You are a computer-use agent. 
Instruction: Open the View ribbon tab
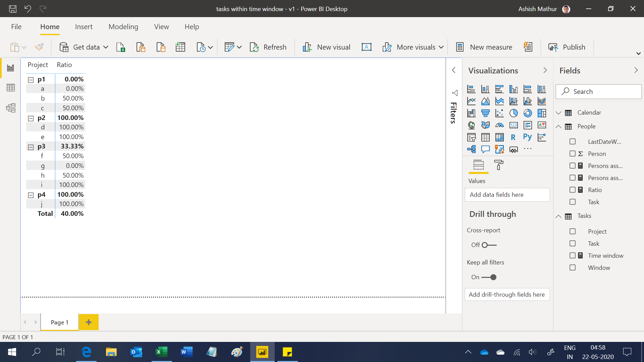tap(162, 27)
